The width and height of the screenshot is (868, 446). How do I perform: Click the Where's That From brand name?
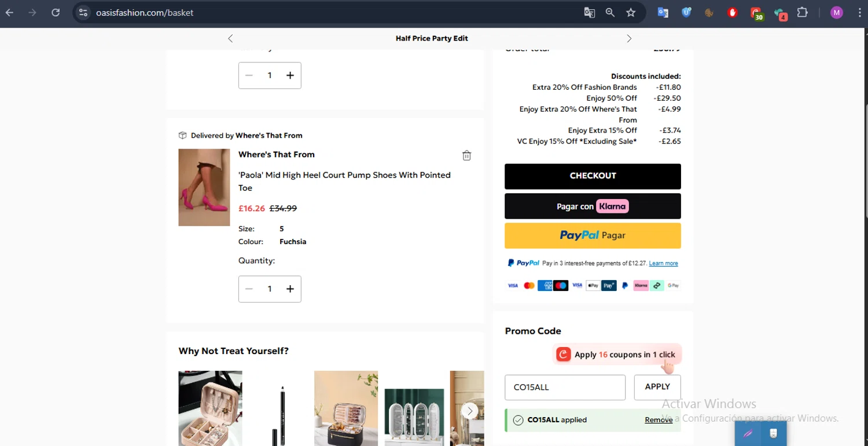point(277,154)
